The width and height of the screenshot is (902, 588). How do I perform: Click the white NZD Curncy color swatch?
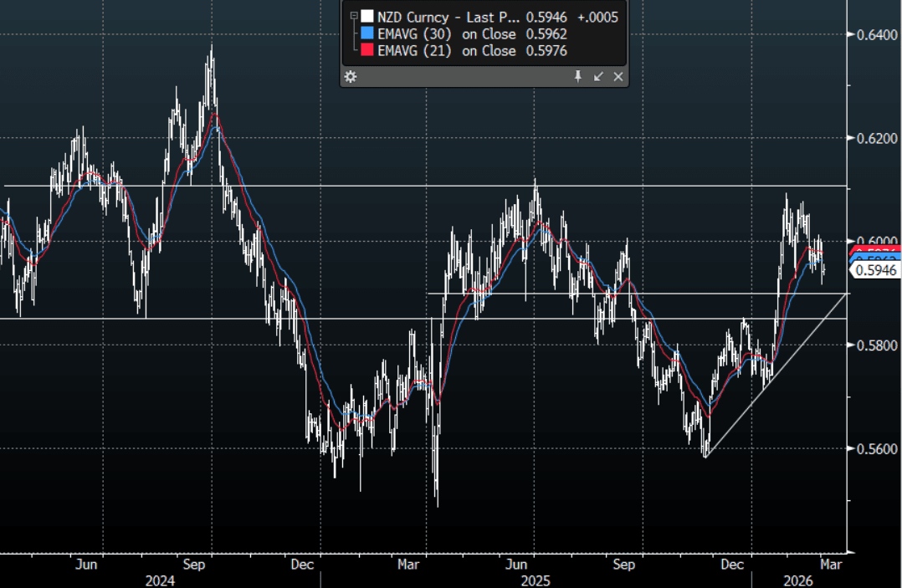pos(367,16)
